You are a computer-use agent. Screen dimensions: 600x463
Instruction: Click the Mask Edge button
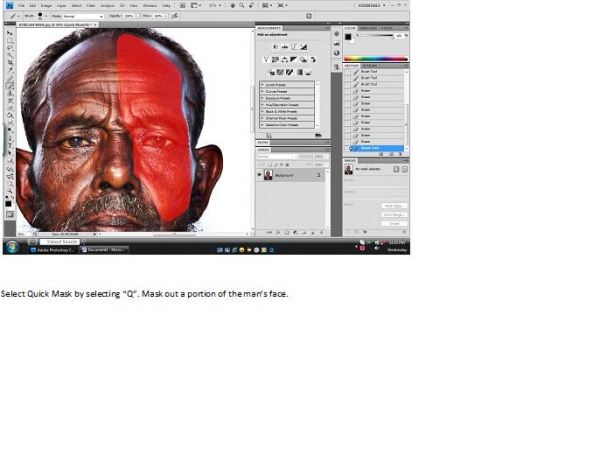pos(394,206)
